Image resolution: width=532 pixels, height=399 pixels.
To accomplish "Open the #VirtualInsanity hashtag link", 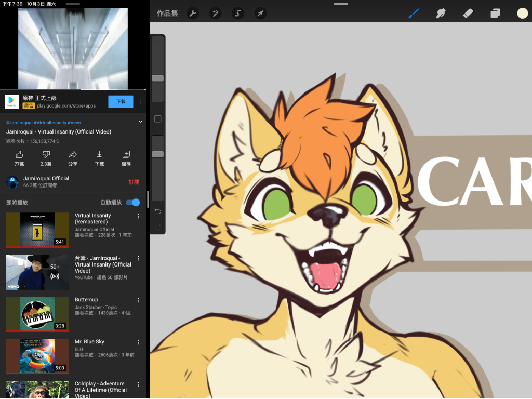I will click(50, 123).
